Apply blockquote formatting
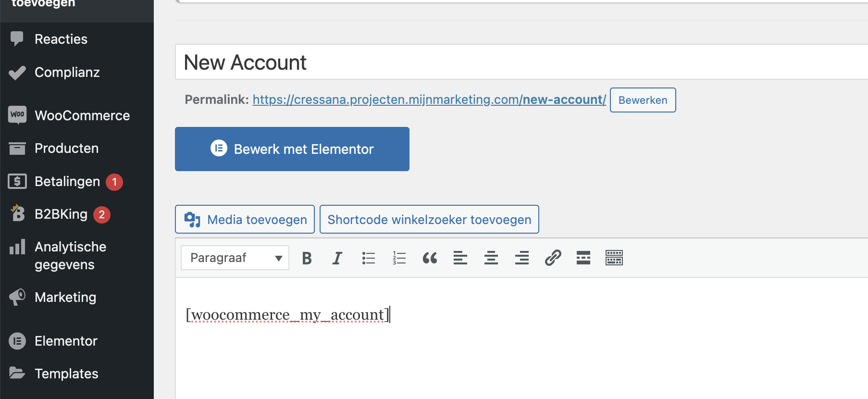The width and height of the screenshot is (868, 399). click(430, 258)
